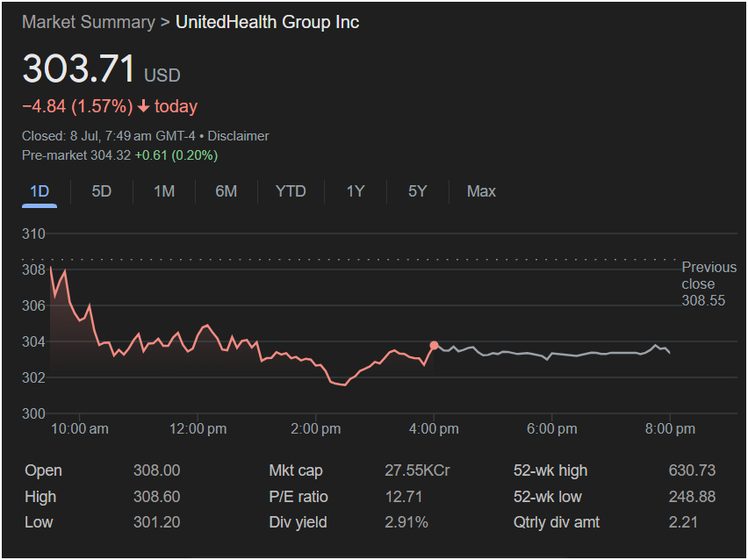
Task: Click the USD currency label
Action: coord(162,75)
